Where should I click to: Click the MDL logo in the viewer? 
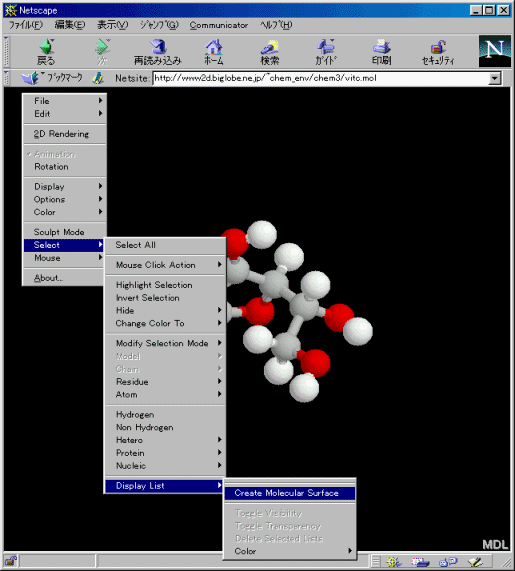[495, 544]
